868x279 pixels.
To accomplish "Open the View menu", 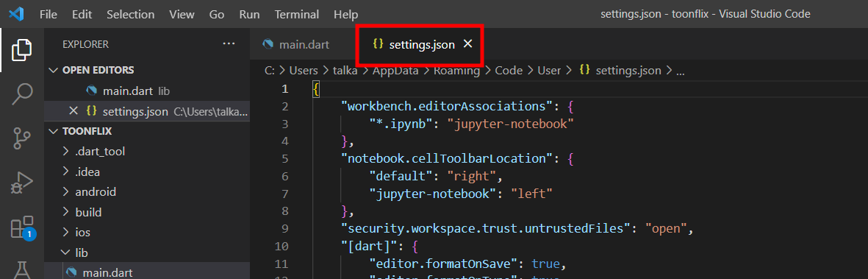I will pos(182,15).
